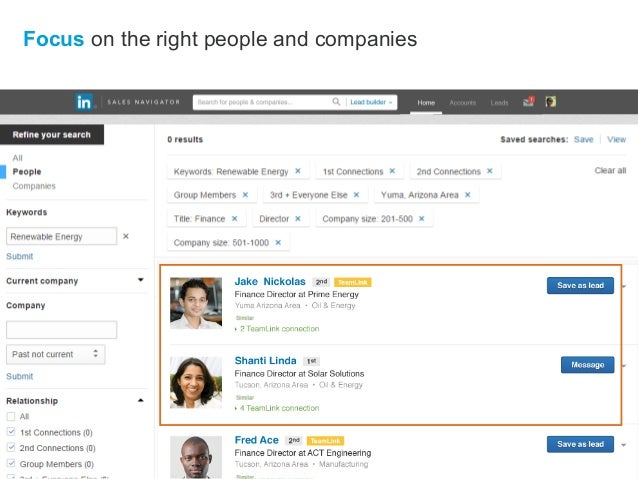Collapse the Relationship section
Image resolution: width=638 pixels, height=479 pixels.
[x=140, y=400]
